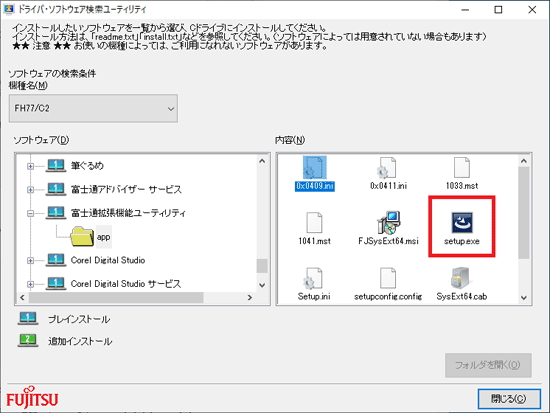The image size is (550, 413).
Task: Select the 1041.mst file icon
Action: 314,222
